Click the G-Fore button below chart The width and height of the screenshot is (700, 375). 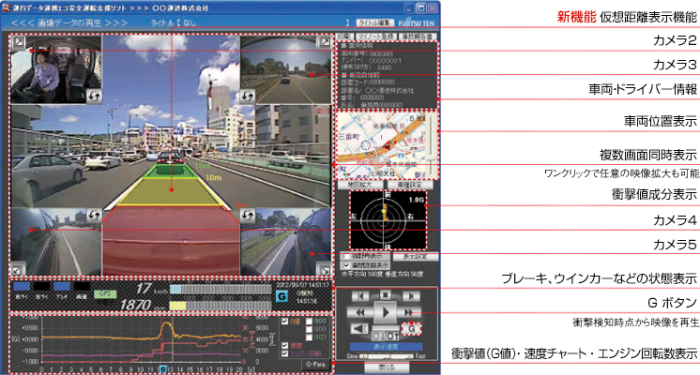[x=316, y=364]
